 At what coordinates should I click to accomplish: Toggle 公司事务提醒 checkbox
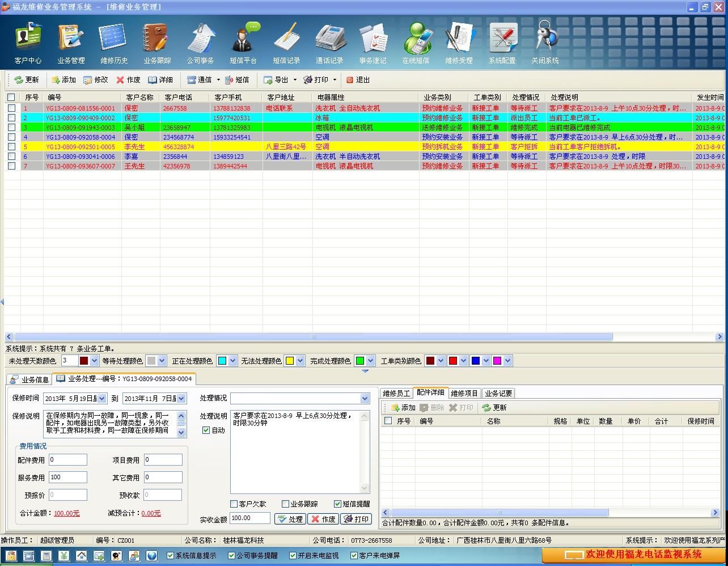click(x=231, y=556)
